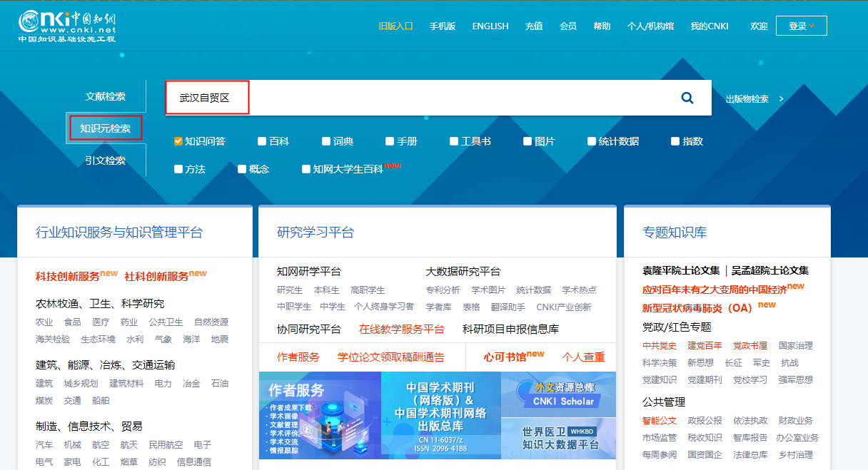Open the CNKI Scholar 外文资源总库 banner
The image size is (868, 470).
pos(558,394)
